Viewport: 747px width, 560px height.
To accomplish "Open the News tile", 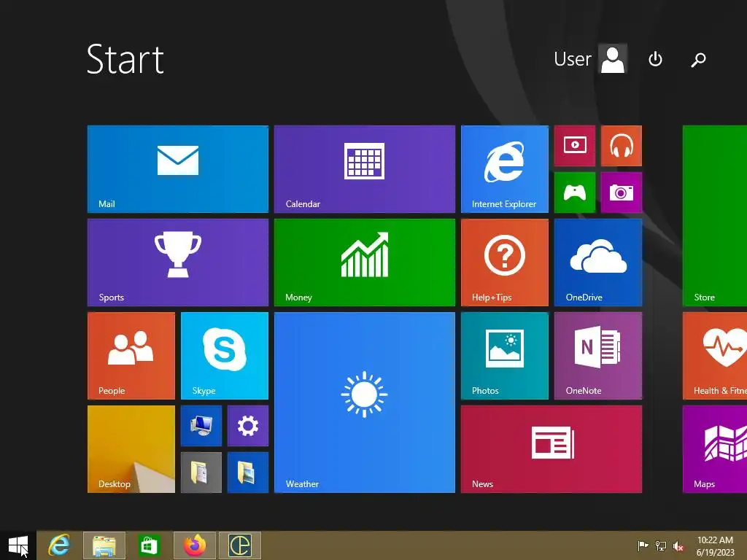I will pos(551,449).
